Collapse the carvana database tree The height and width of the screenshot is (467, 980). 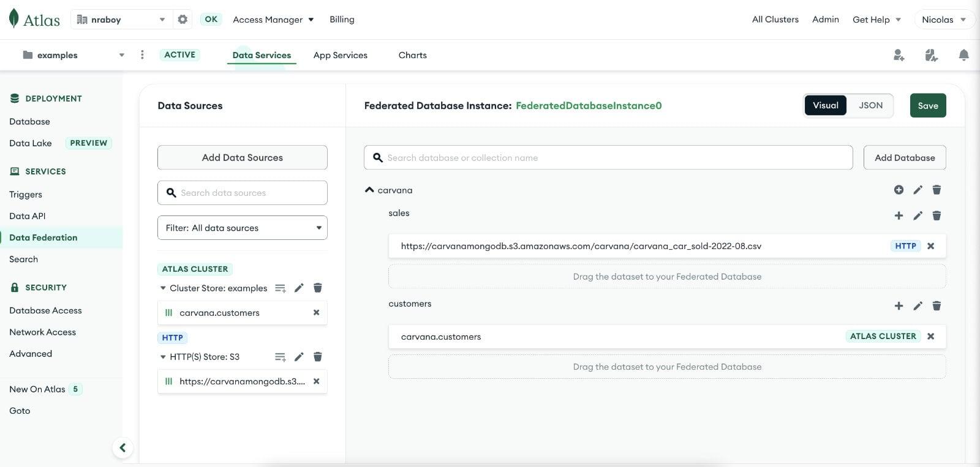pos(369,190)
